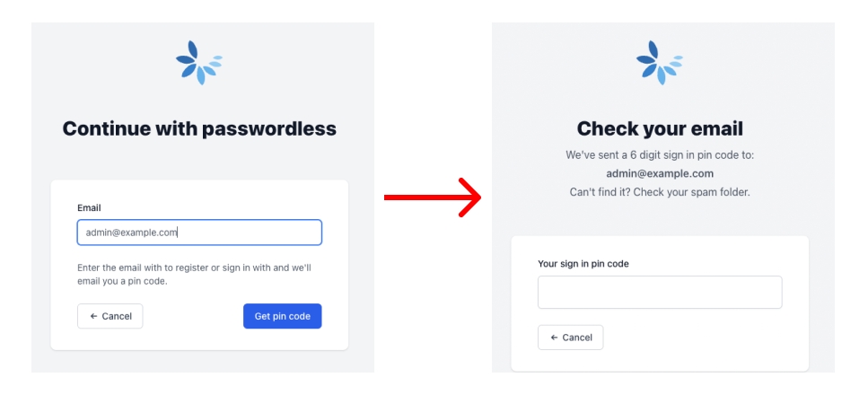Click the red arrow between the two screens
The width and height of the screenshot is (868, 395).
click(434, 197)
